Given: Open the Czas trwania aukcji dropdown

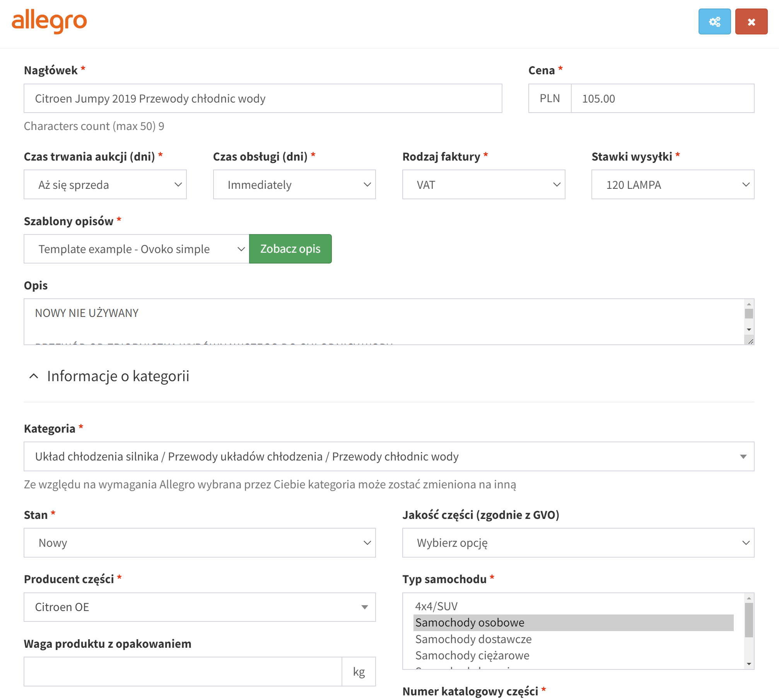Looking at the screenshot, I should [105, 185].
